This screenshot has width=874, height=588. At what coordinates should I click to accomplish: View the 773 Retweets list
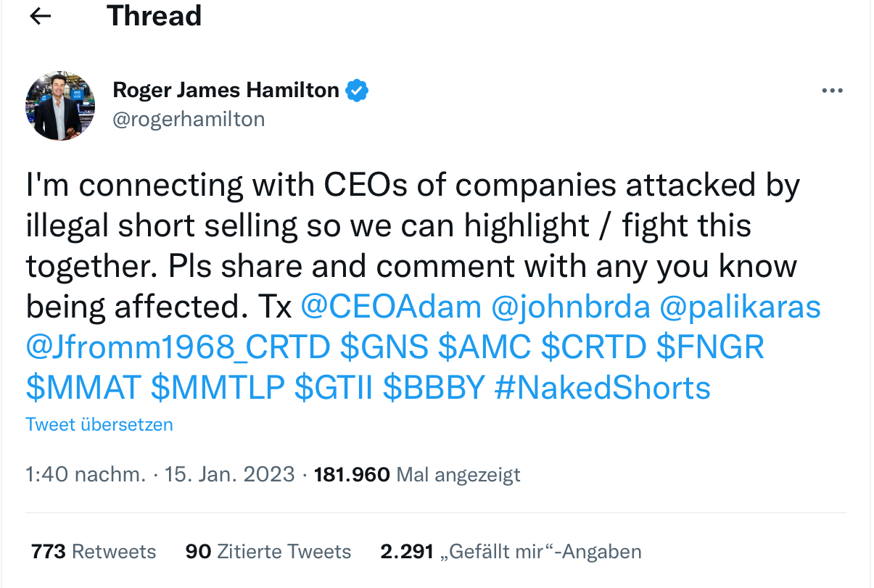coord(93,551)
